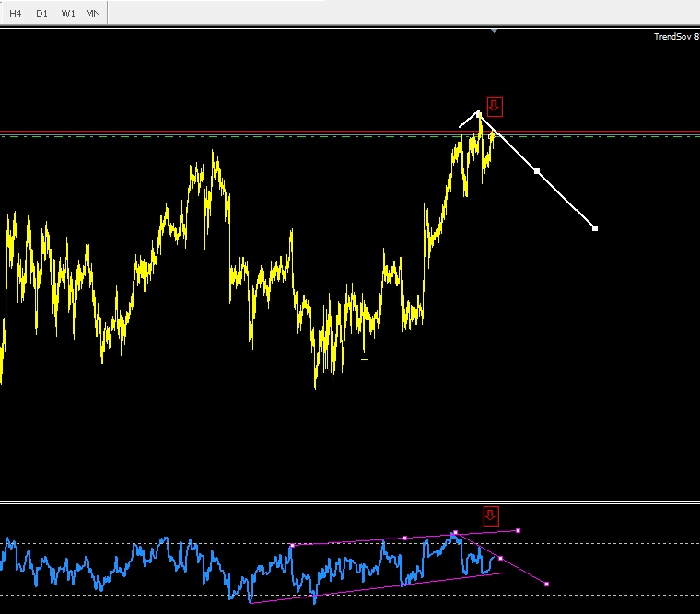Viewport: 700px width, 614px height.
Task: Click the red down-arrow sell signal on price chart
Action: 495,107
